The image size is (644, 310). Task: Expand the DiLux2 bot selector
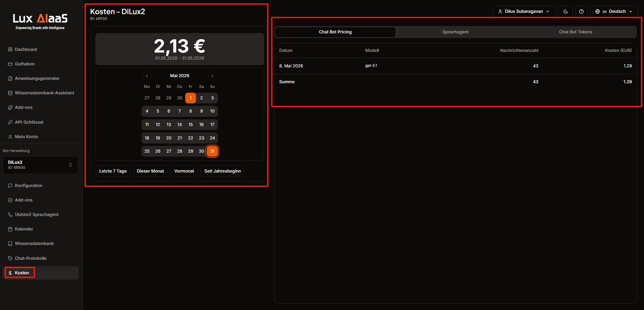40,165
